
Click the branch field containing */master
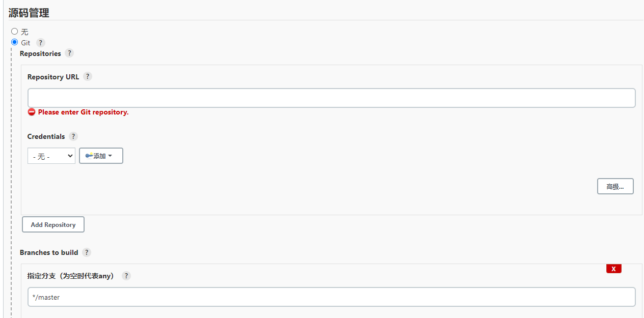[x=331, y=297]
